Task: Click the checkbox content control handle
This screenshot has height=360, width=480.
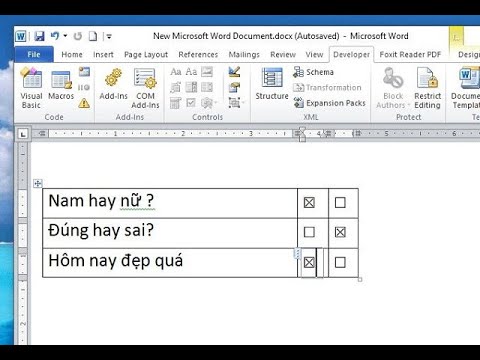Action: point(297,254)
